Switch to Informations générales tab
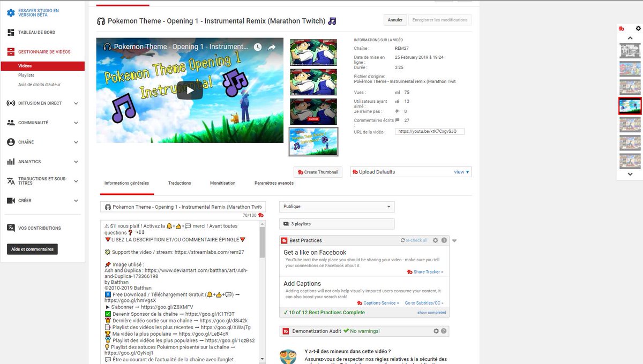Image resolution: width=643 pixels, height=364 pixels. (127, 183)
